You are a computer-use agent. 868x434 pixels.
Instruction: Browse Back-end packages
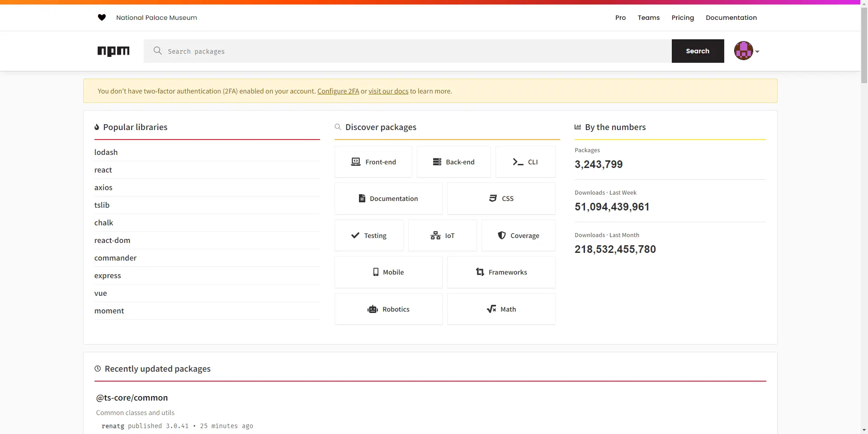point(453,162)
